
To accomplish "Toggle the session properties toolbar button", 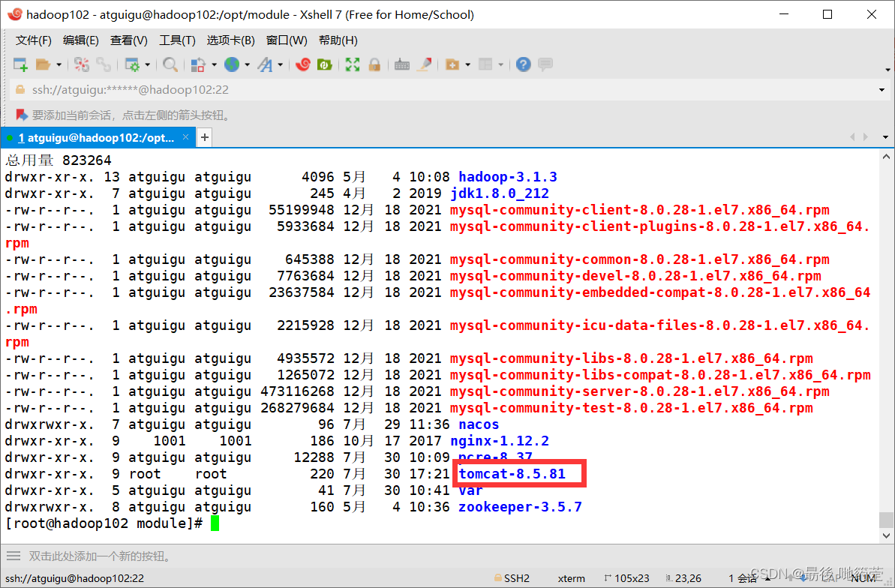I will tap(132, 64).
